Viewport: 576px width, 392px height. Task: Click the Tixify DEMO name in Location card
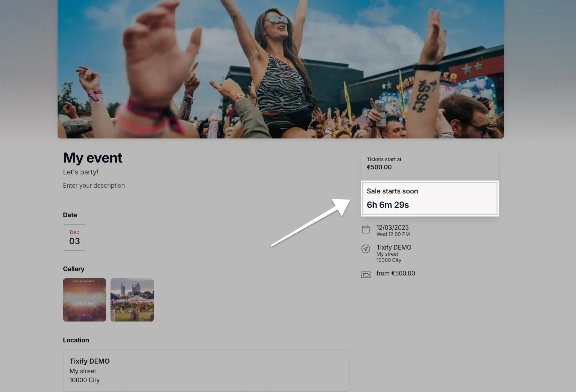90,361
